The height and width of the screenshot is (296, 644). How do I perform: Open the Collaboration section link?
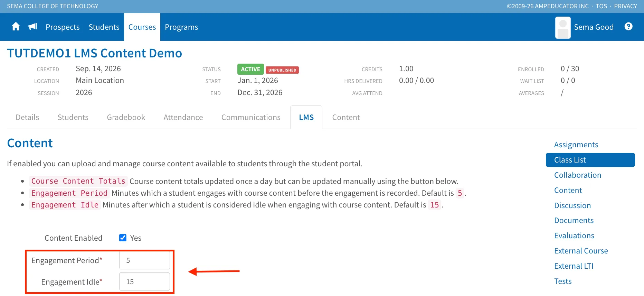pos(578,175)
